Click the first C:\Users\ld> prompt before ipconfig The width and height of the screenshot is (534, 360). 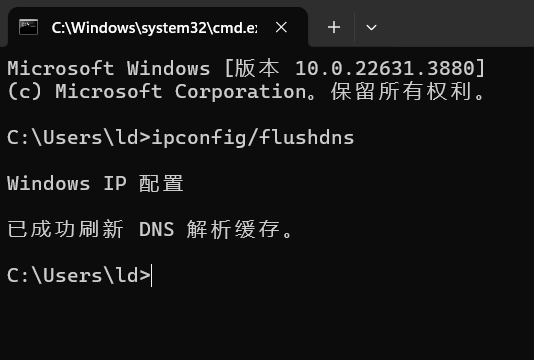(79, 138)
